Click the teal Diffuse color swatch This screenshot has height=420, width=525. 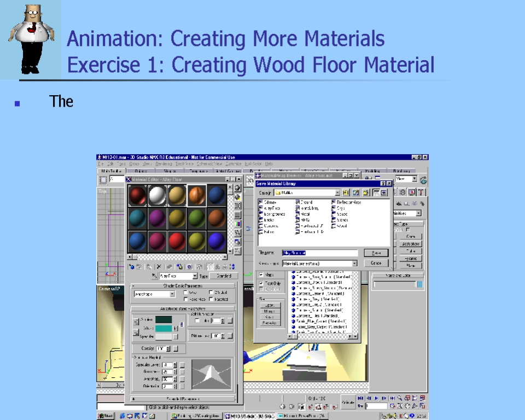point(164,328)
